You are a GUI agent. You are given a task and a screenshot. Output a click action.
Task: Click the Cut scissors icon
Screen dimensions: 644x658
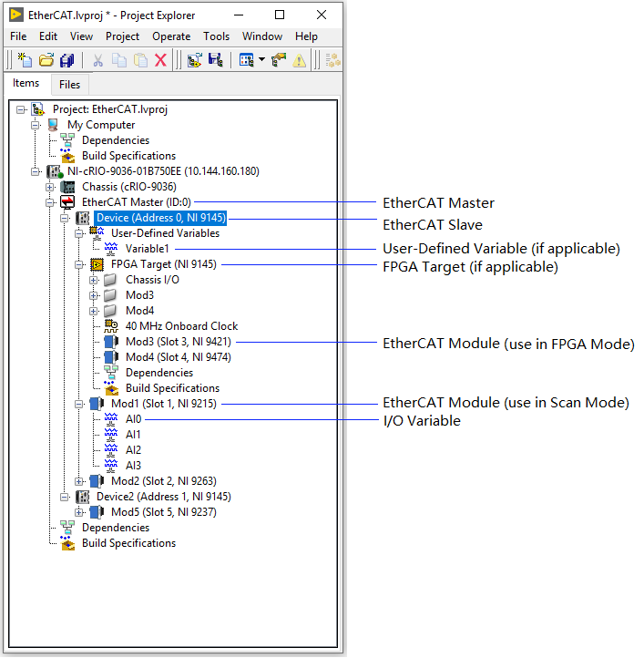pyautogui.click(x=98, y=60)
